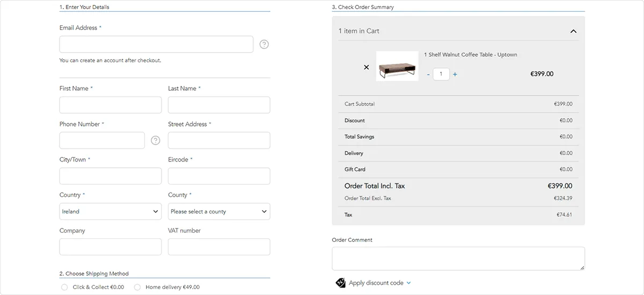Click help icon beside Email Address field
This screenshot has height=295, width=644.
pos(264,45)
